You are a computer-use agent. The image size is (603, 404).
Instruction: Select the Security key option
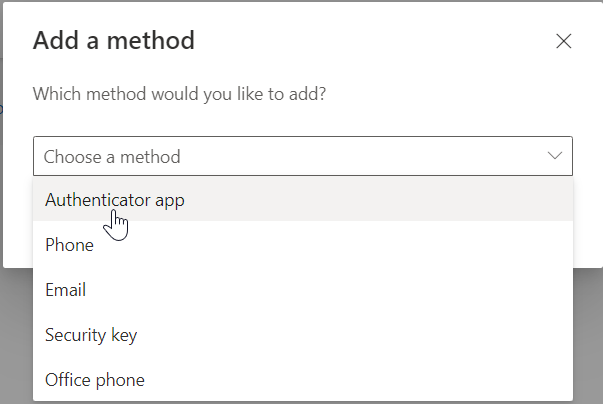[x=303, y=335]
